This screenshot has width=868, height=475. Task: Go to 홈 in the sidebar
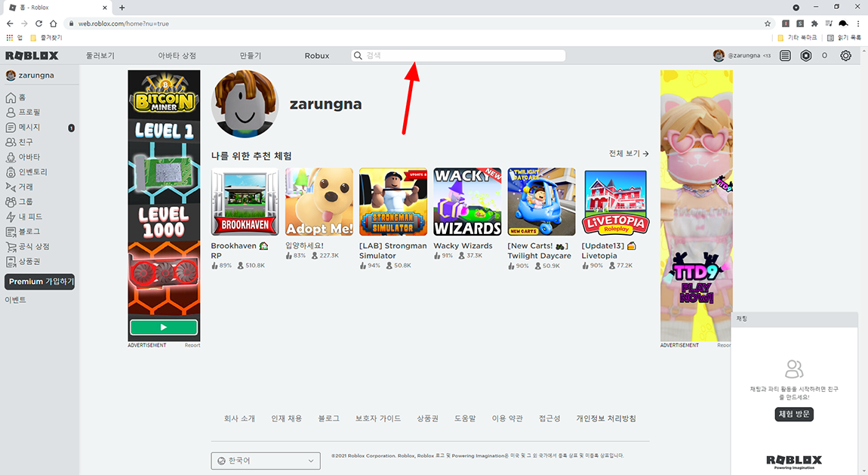click(x=16, y=97)
